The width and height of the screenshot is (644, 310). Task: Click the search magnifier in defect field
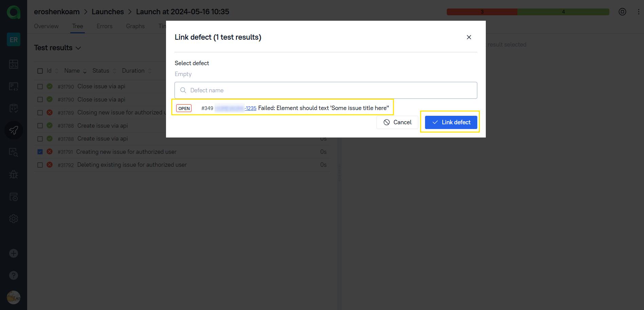click(x=183, y=90)
